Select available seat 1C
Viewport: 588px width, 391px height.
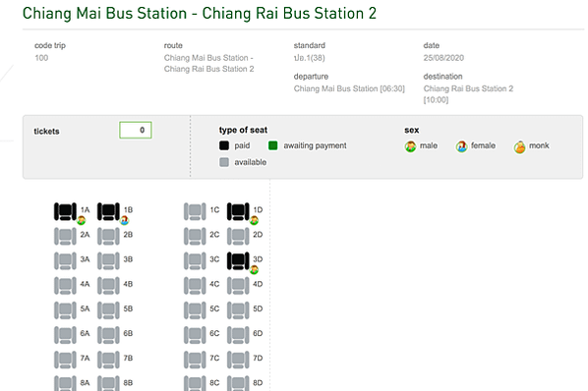195,211
